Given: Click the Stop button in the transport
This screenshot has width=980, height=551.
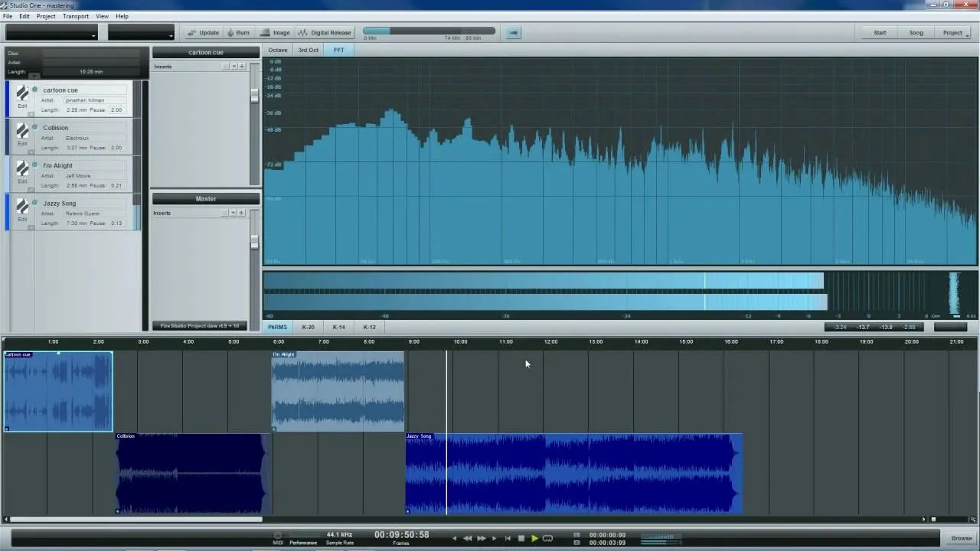Looking at the screenshot, I should [x=521, y=538].
